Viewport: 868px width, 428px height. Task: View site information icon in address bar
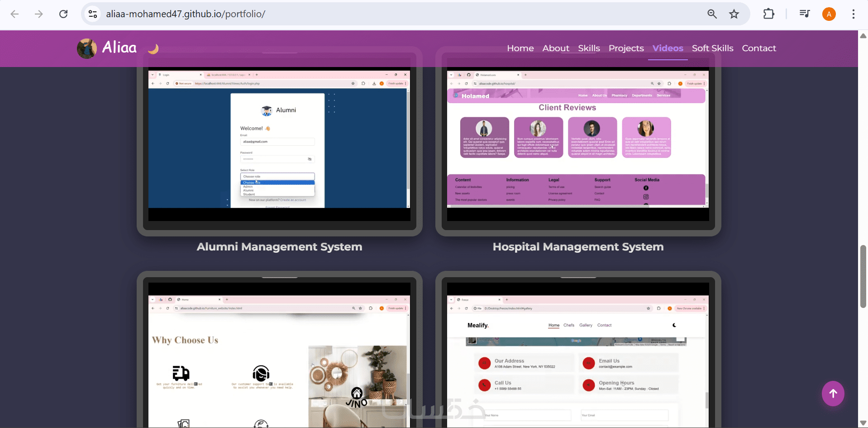93,14
